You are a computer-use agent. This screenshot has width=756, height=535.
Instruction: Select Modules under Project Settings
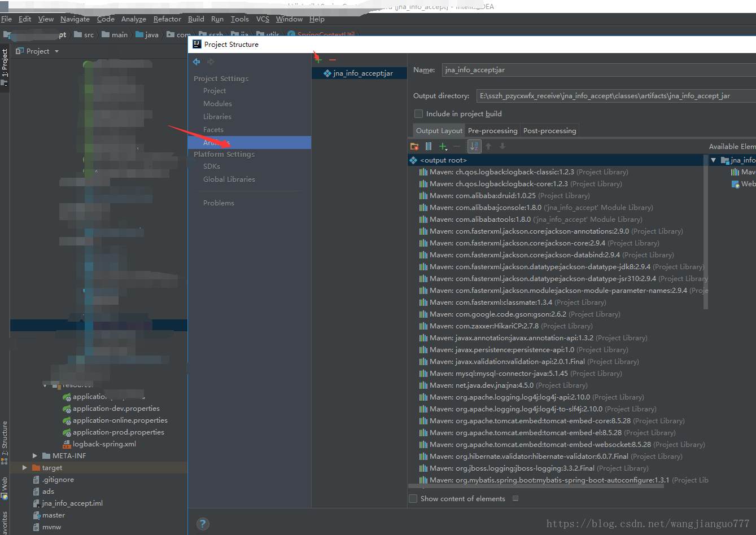click(217, 103)
